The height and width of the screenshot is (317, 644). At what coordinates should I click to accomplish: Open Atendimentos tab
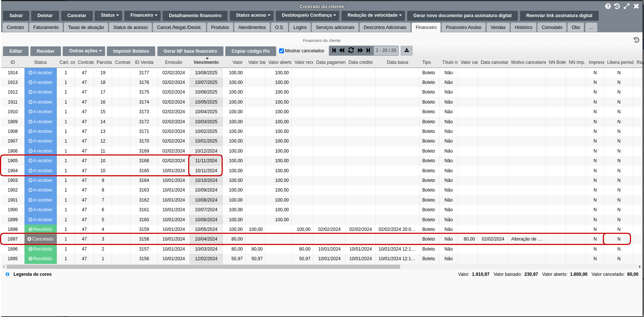point(252,27)
